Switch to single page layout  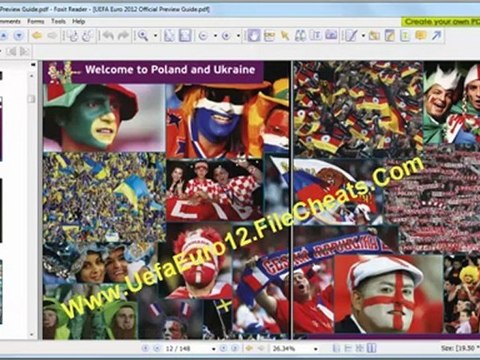point(337,348)
